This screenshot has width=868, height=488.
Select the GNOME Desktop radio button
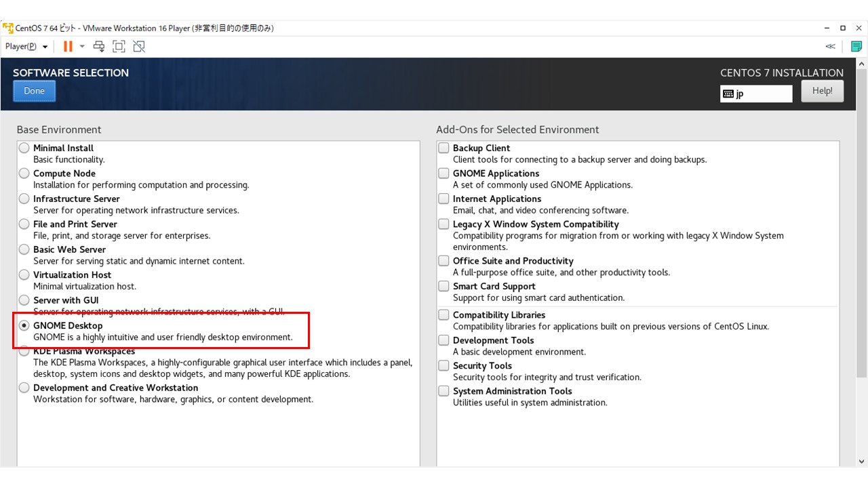click(24, 325)
